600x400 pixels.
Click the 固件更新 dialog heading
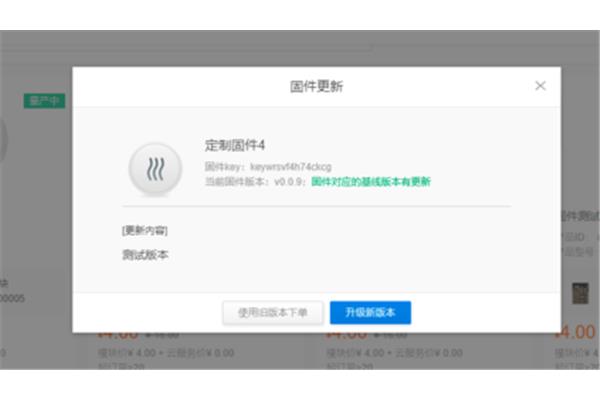[x=316, y=87]
